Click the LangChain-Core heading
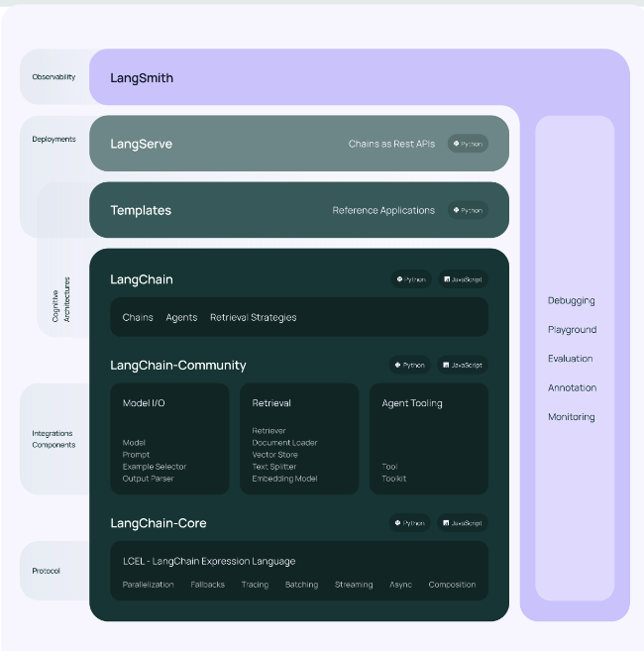The height and width of the screenshot is (651, 644). [x=159, y=523]
